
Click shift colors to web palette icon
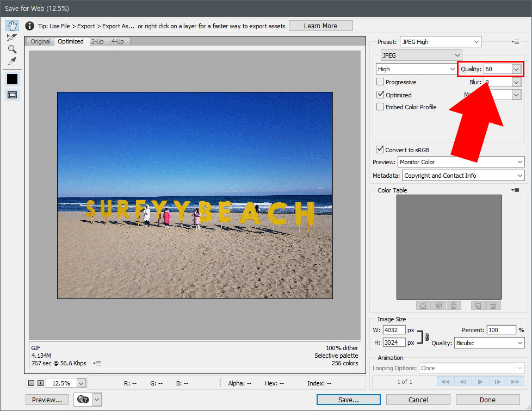click(x=438, y=306)
